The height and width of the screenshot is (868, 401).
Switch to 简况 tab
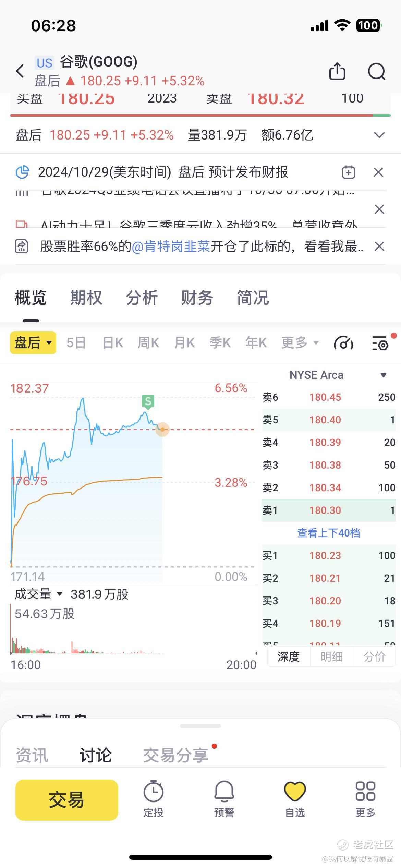tap(253, 298)
